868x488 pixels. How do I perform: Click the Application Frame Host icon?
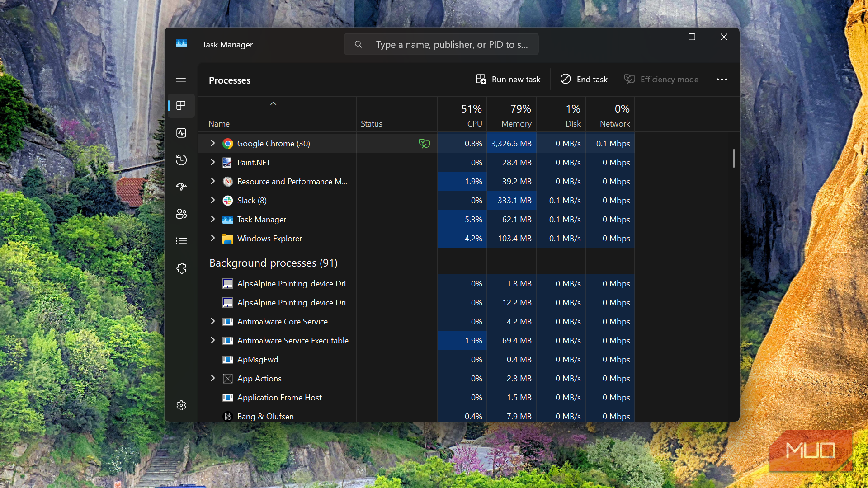click(228, 398)
